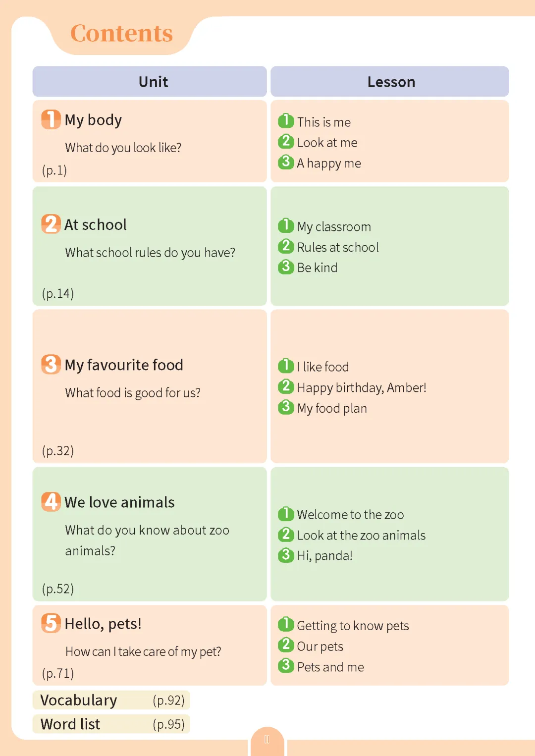Image resolution: width=535 pixels, height=756 pixels.
Task: Click the orange unit 5 number badge
Action: [x=51, y=623]
